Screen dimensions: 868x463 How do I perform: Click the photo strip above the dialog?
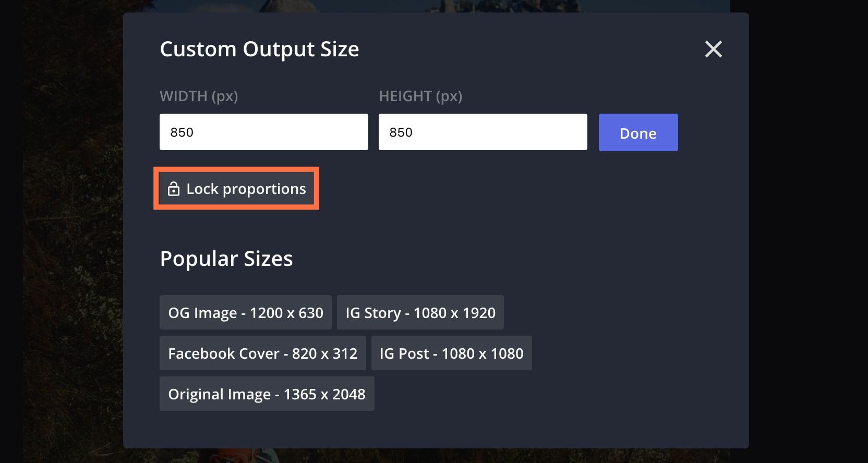[417, 5]
